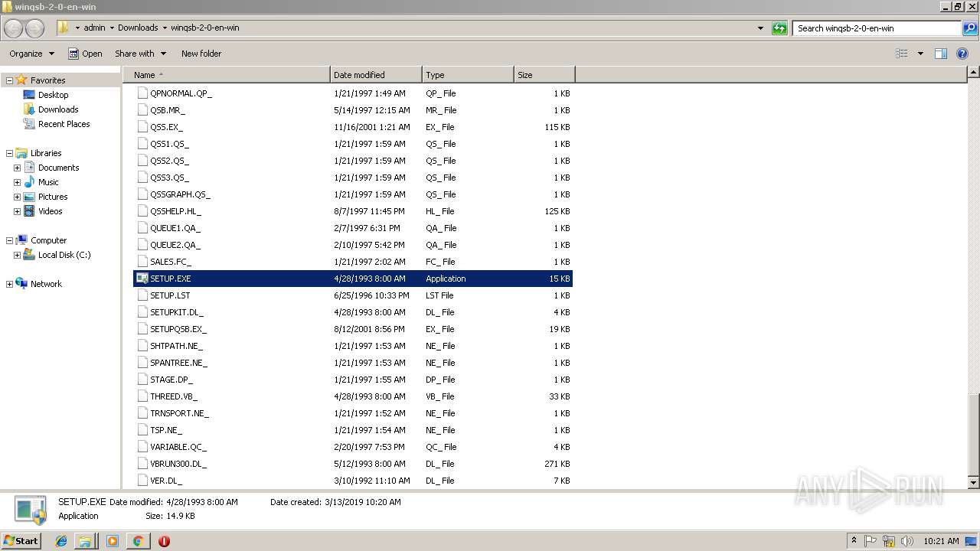Select the file SETUPQSB.EX_
Viewport: 980px width, 551px height.
[353, 329]
